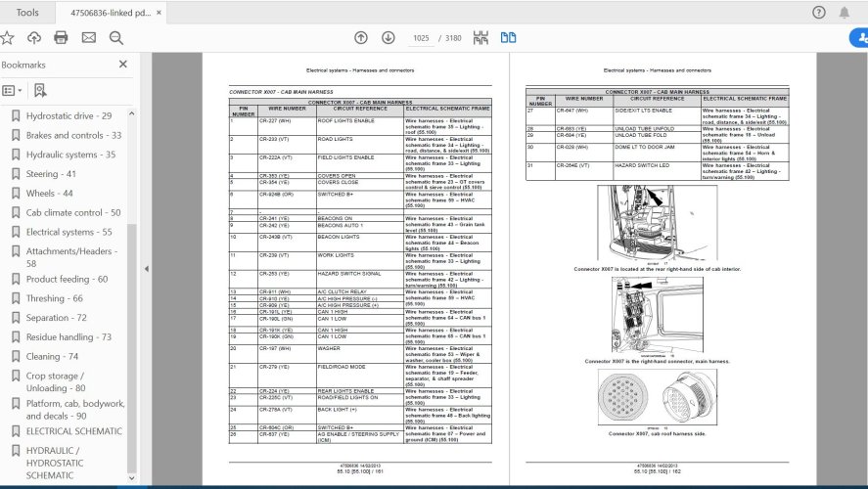Image resolution: width=868 pixels, height=489 pixels.
Task: Open the ELECTRICAL SCHEMATIC bookmark
Action: point(74,431)
